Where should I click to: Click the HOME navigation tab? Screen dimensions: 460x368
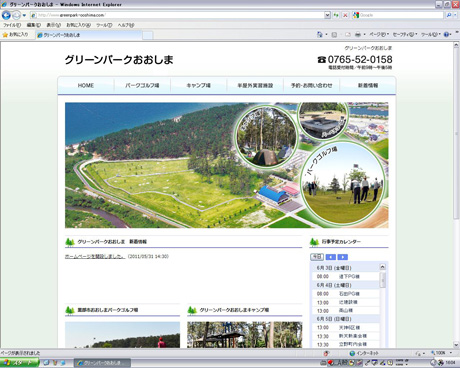[86, 85]
